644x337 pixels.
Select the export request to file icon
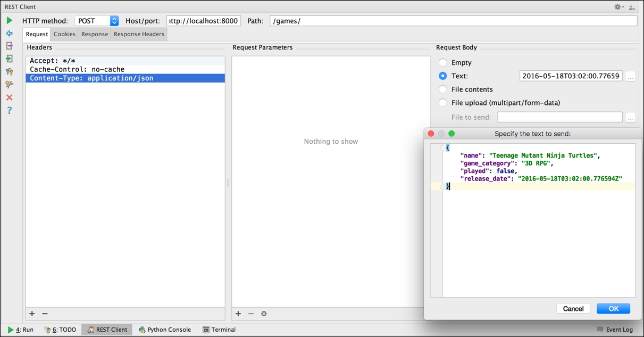9,46
